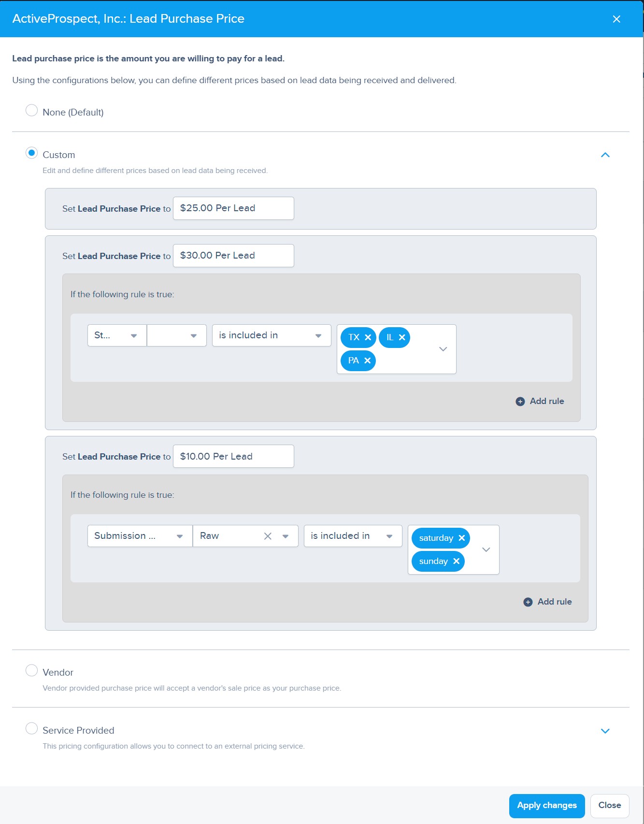Add rule to the $10.00 price block

click(548, 602)
